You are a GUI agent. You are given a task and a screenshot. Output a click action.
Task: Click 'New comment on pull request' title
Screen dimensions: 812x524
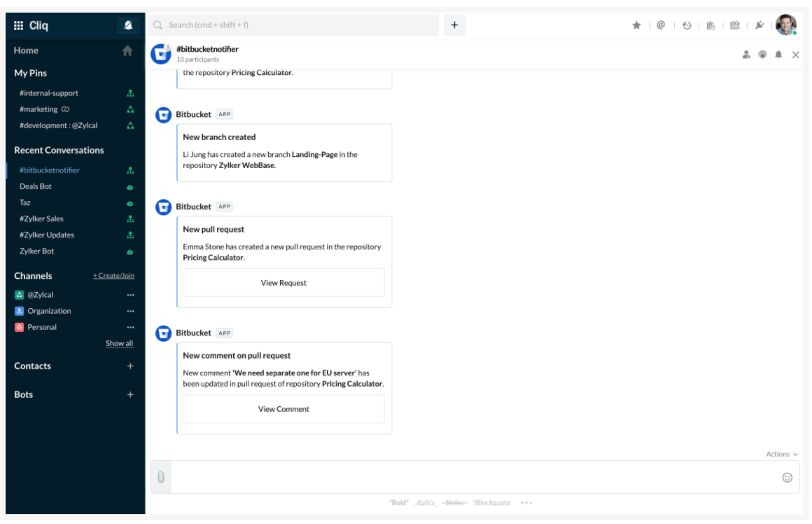[237, 356]
